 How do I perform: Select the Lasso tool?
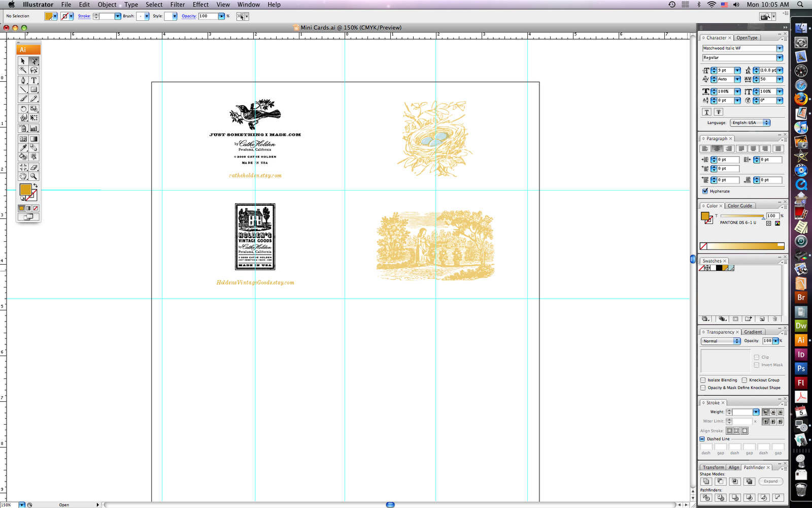tap(34, 70)
